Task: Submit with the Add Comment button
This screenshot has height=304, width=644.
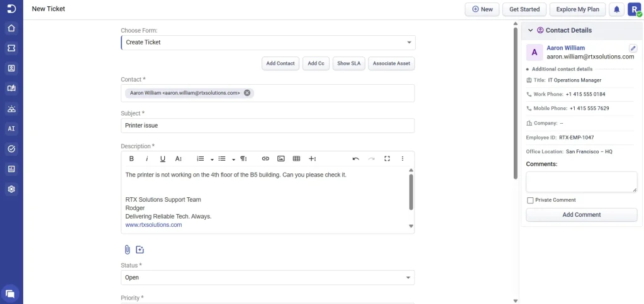Action: click(x=582, y=215)
